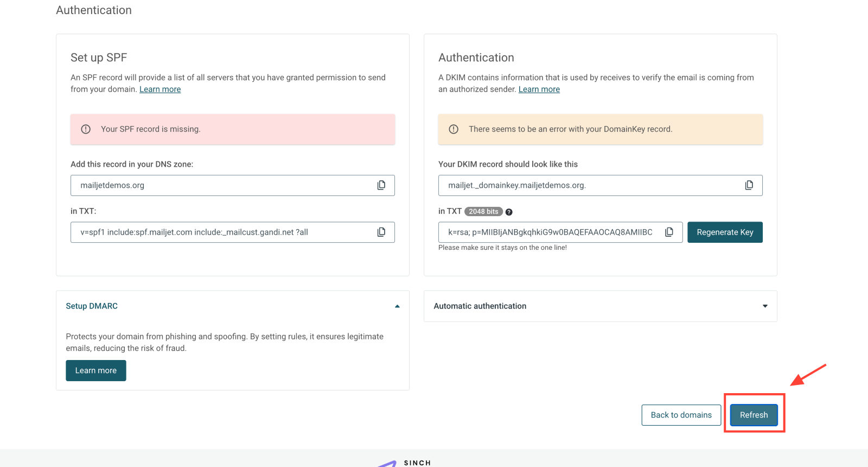Image resolution: width=868 pixels, height=467 pixels.
Task: Click the Sinch logo in footer
Action: click(x=404, y=463)
